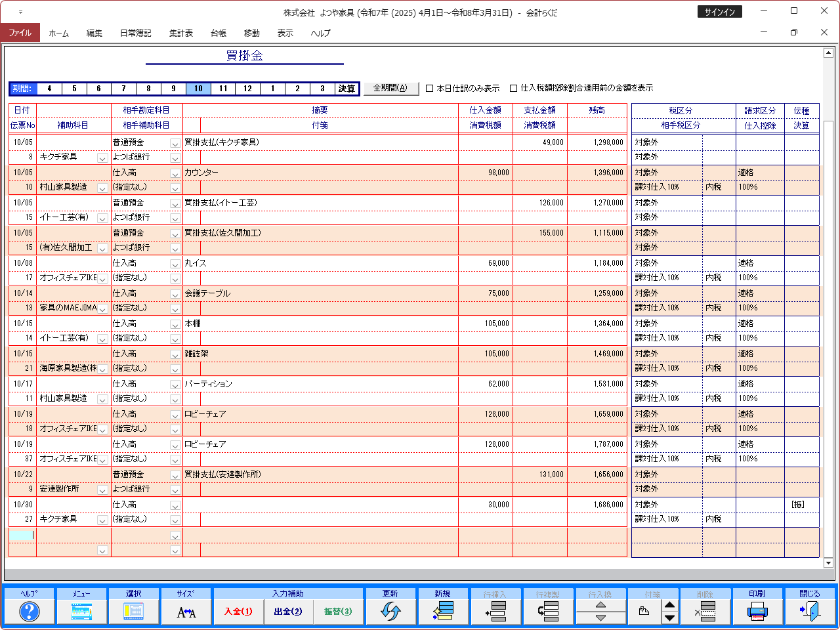Viewport: 840px width, 630px height.
Task: Toggle 仕入税額控除割合適用前の金額を表示 checkbox
Action: click(514, 89)
